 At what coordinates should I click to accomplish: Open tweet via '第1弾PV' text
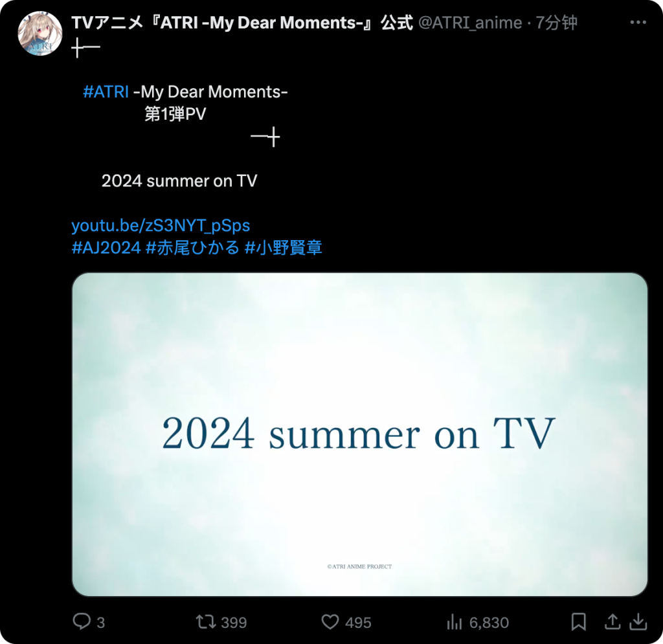click(175, 114)
